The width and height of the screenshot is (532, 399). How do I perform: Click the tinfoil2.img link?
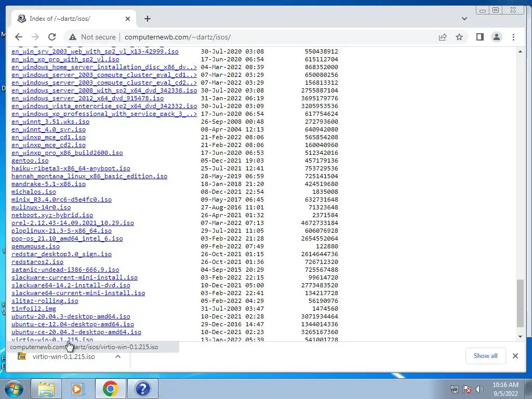[34, 309]
